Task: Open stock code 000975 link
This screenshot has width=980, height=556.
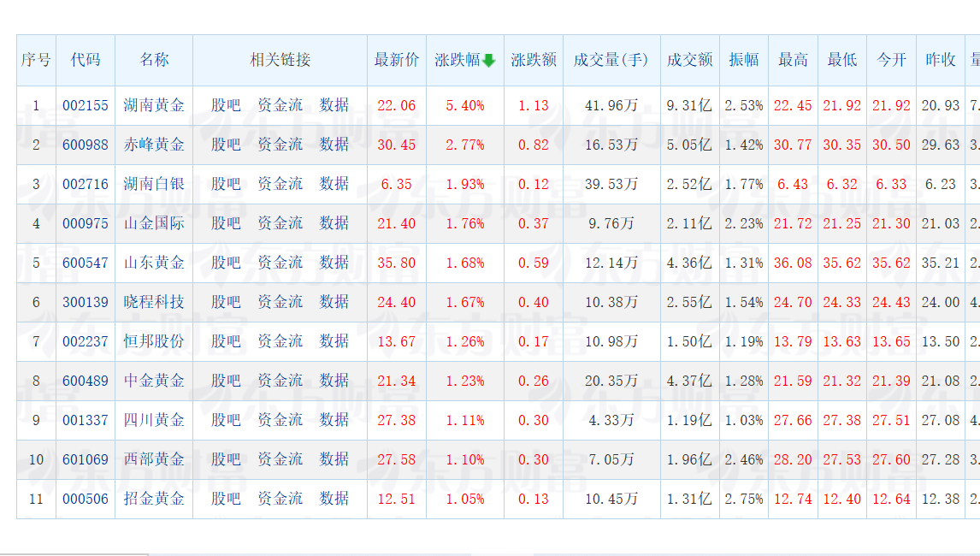Action: coord(85,224)
